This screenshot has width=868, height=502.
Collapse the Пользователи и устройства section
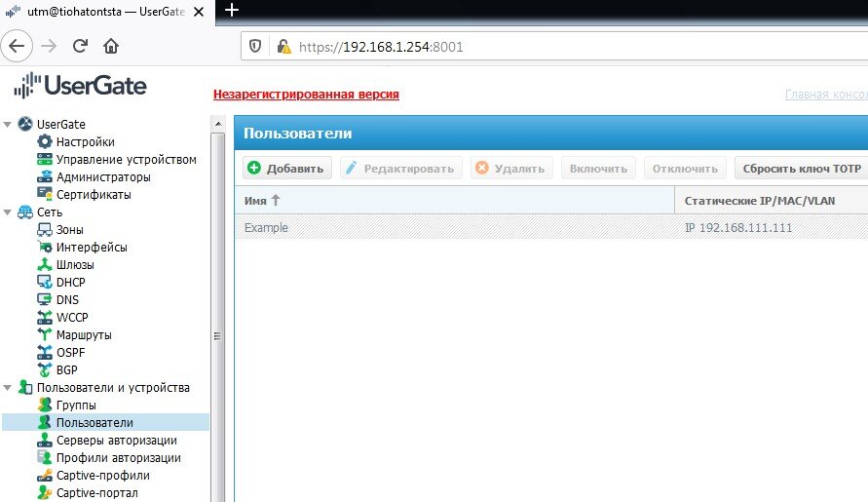[8, 388]
